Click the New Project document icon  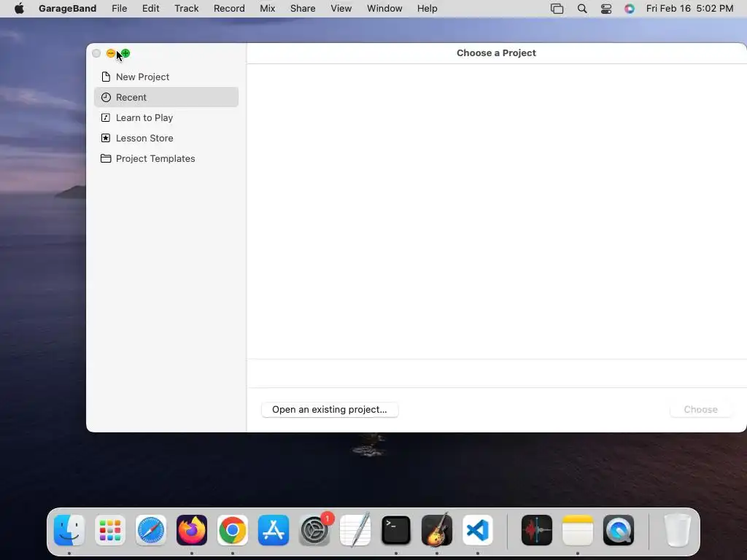pos(106,77)
